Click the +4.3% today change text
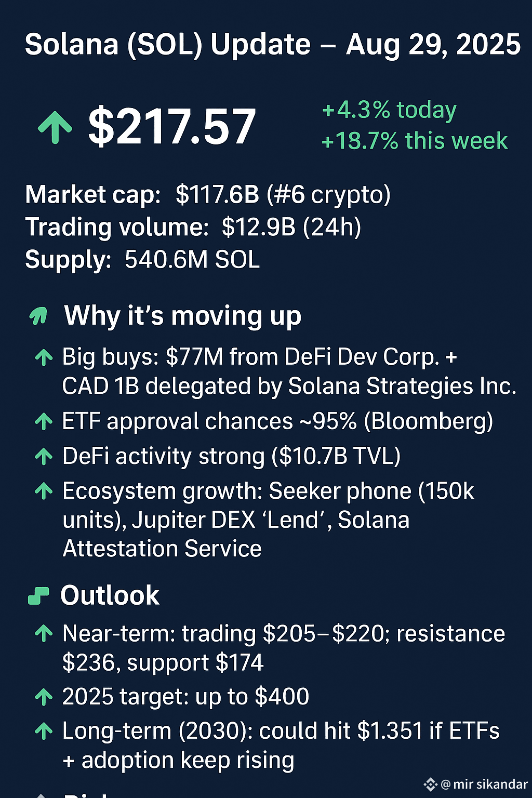 [x=389, y=110]
